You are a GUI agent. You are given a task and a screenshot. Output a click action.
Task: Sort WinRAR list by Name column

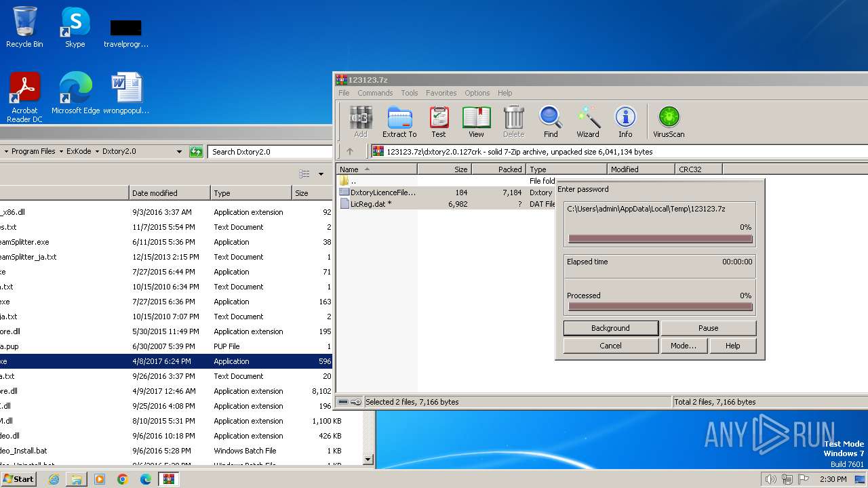coord(376,169)
